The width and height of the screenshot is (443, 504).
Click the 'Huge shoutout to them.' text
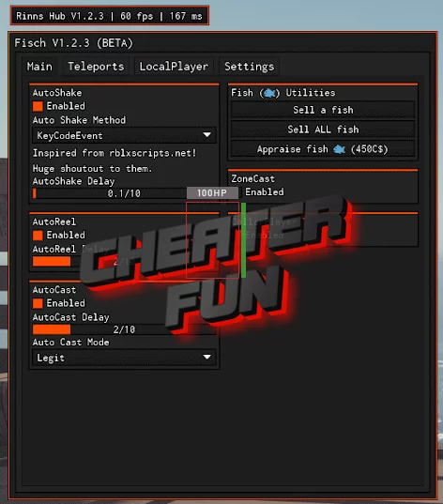point(92,168)
